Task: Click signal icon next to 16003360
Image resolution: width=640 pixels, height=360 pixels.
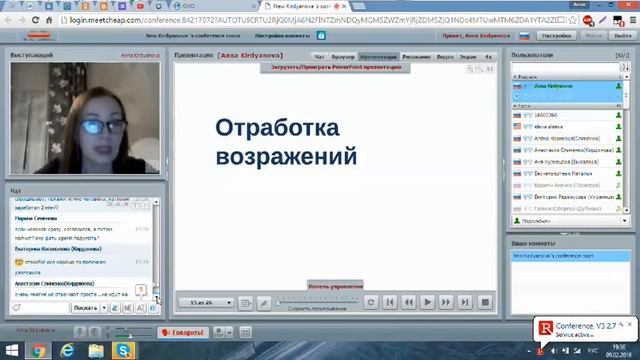Action: [528, 115]
